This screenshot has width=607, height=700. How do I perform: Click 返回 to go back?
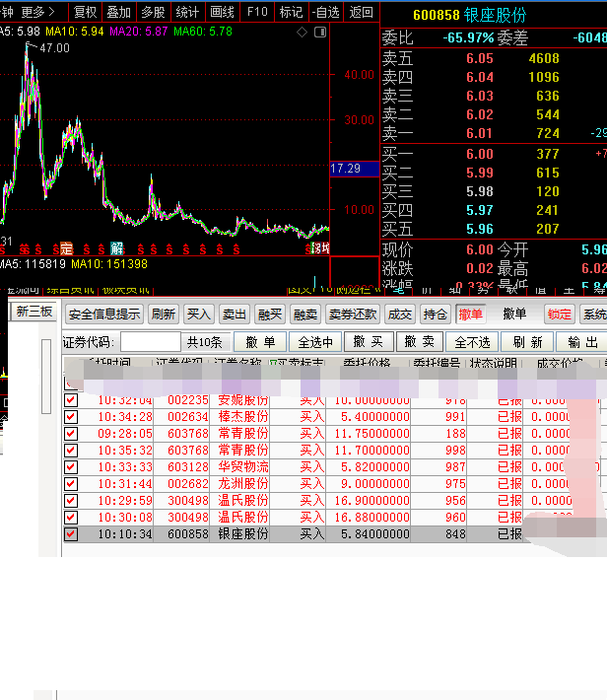click(x=361, y=12)
